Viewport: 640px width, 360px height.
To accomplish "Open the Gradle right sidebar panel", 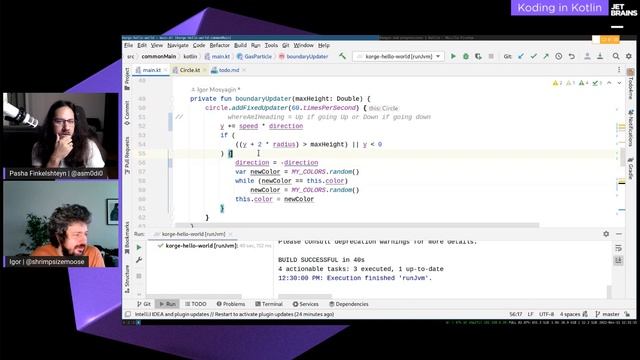I will tap(631, 168).
